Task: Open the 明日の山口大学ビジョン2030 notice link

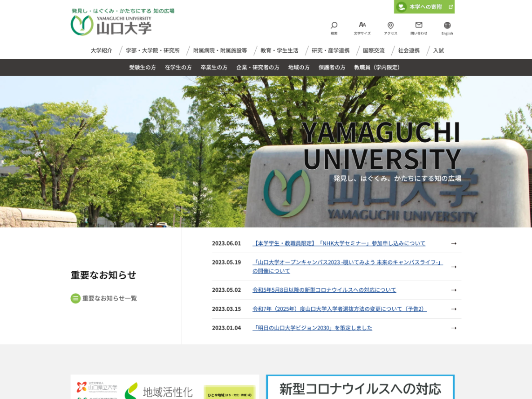Action: pyautogui.click(x=312, y=328)
